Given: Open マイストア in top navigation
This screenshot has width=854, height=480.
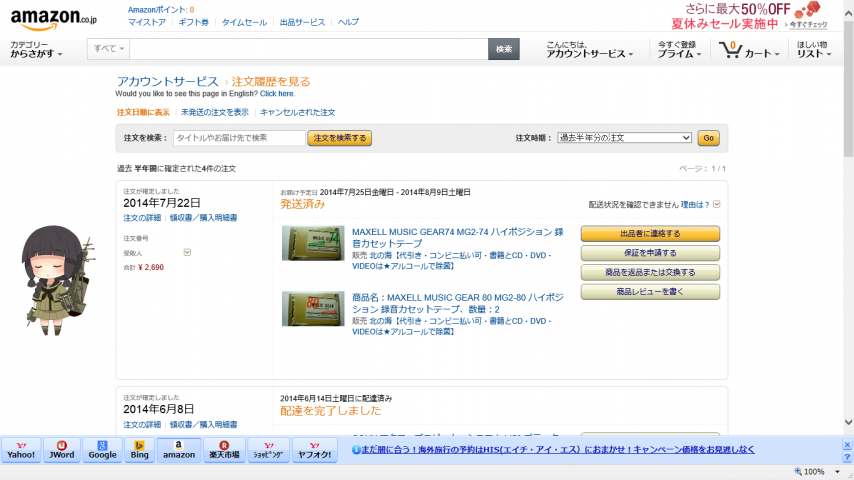Looking at the screenshot, I should click(x=147, y=22).
